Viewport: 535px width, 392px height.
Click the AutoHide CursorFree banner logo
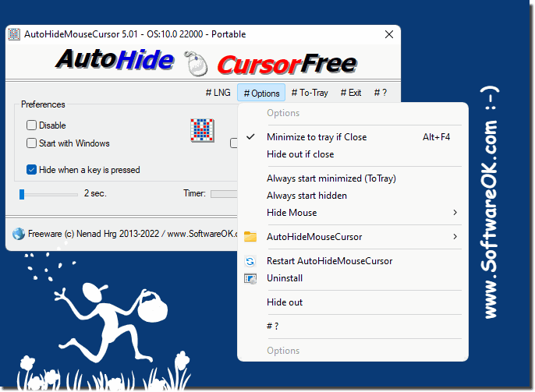point(206,62)
